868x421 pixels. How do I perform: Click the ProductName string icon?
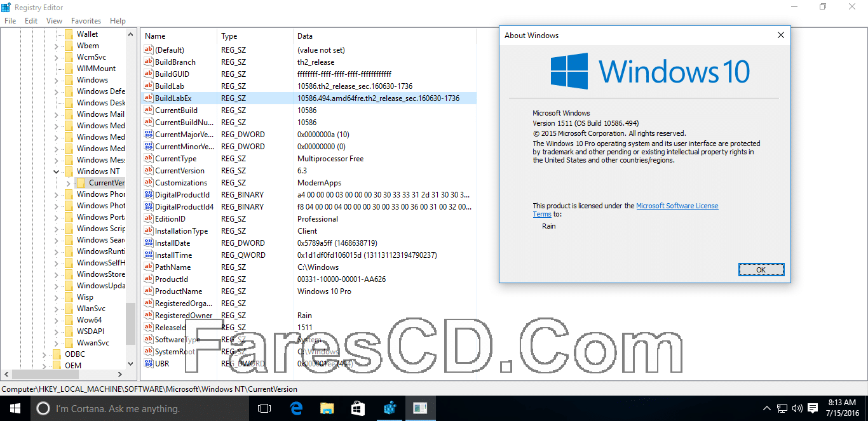tap(149, 291)
